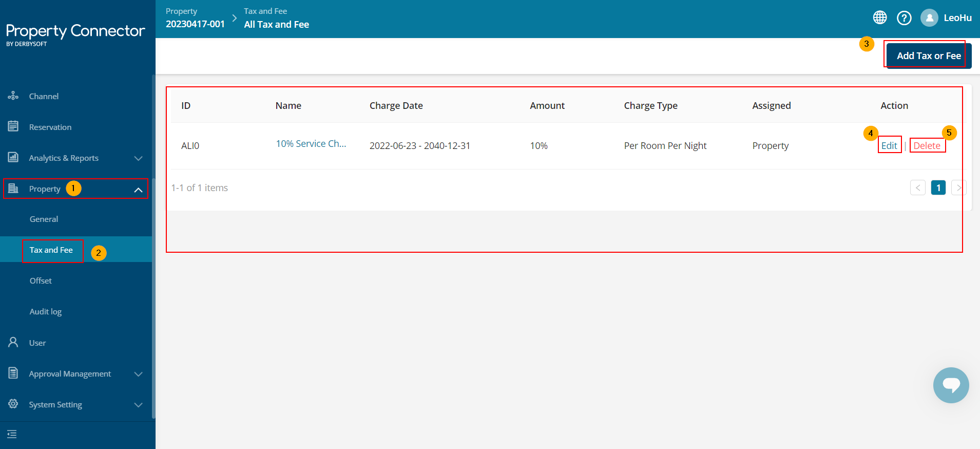Click the Name column header

289,105
